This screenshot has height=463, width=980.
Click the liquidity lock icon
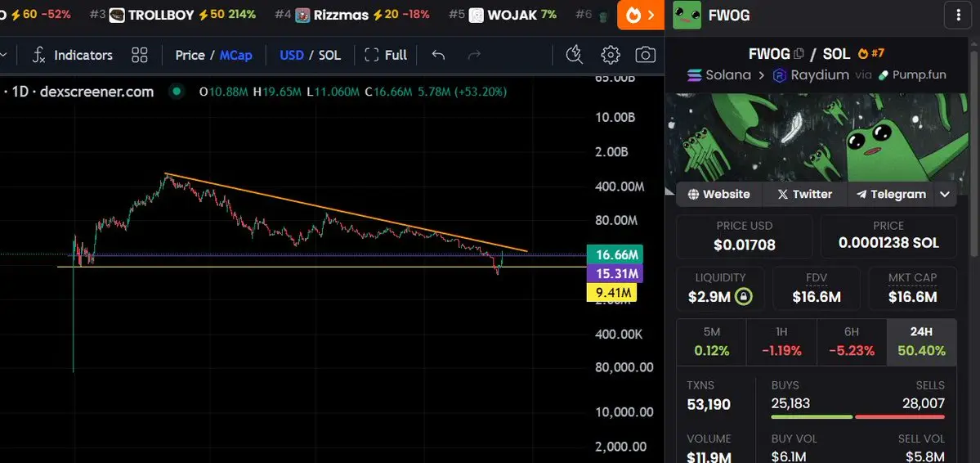click(743, 297)
